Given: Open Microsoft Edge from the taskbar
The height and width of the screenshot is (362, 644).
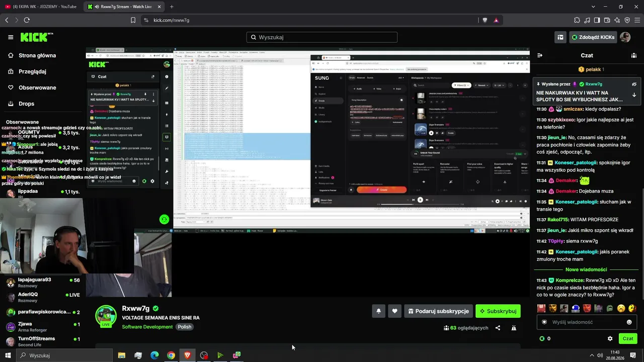Looking at the screenshot, I should [154, 355].
